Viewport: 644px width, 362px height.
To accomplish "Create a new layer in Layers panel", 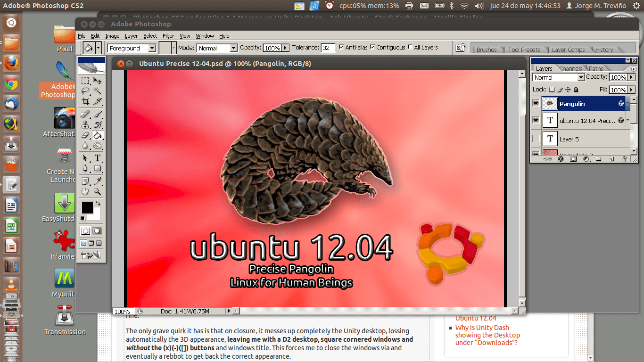I will click(611, 159).
